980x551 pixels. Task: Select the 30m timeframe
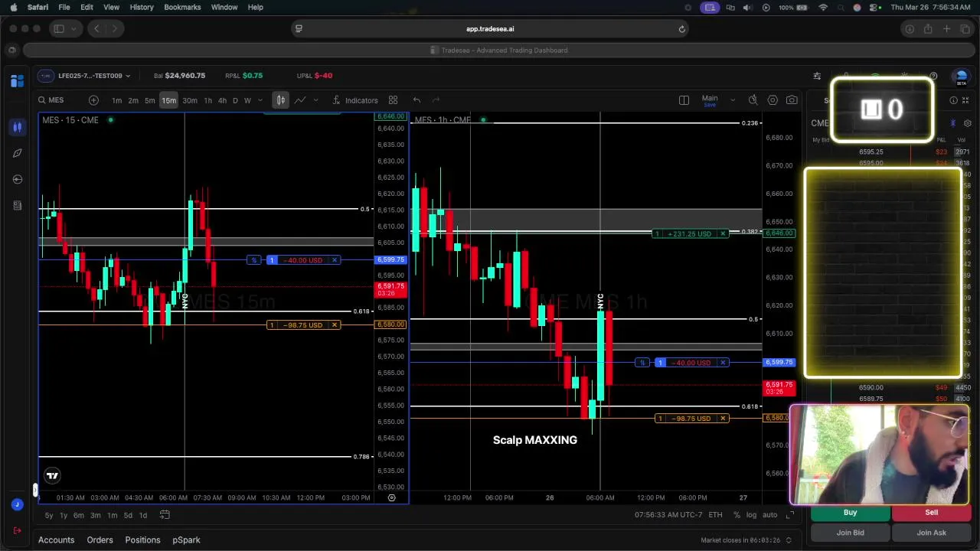tap(189, 100)
